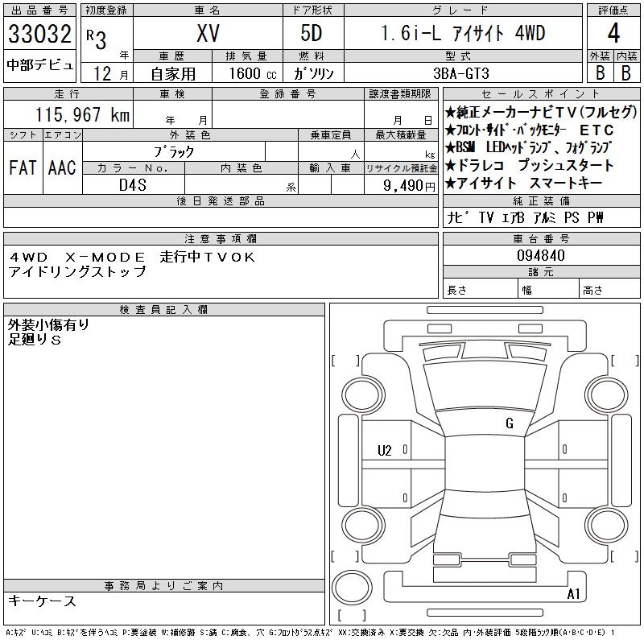Click sales point BSM LEDヘッドランプ line
Screen dimensions: 644x644
coord(528,147)
